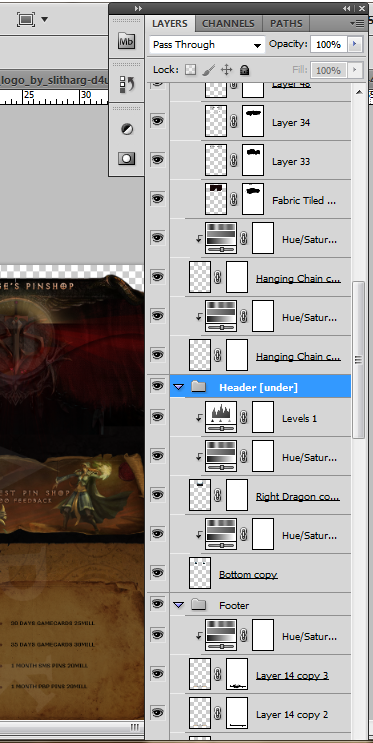
Task: Lock transparent pixels icon
Action: (191, 70)
